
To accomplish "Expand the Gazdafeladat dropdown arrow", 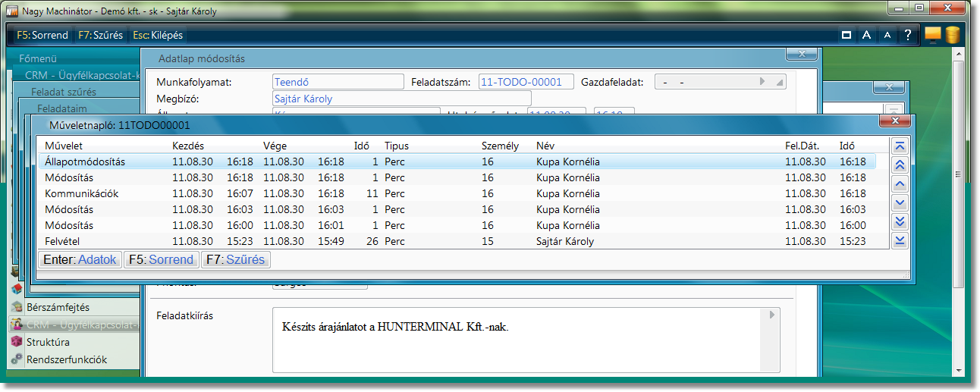I will pos(763,82).
